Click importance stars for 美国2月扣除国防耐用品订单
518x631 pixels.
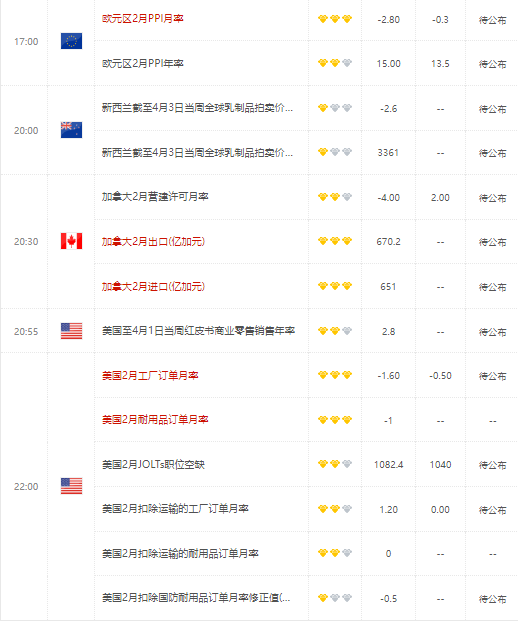(x=335, y=598)
